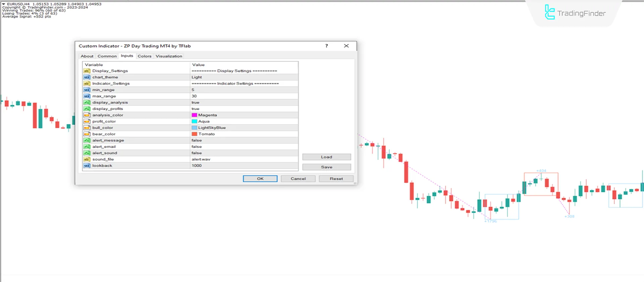The width and height of the screenshot is (644, 282).
Task: Click the TradingFinder logo icon
Action: [x=549, y=12]
